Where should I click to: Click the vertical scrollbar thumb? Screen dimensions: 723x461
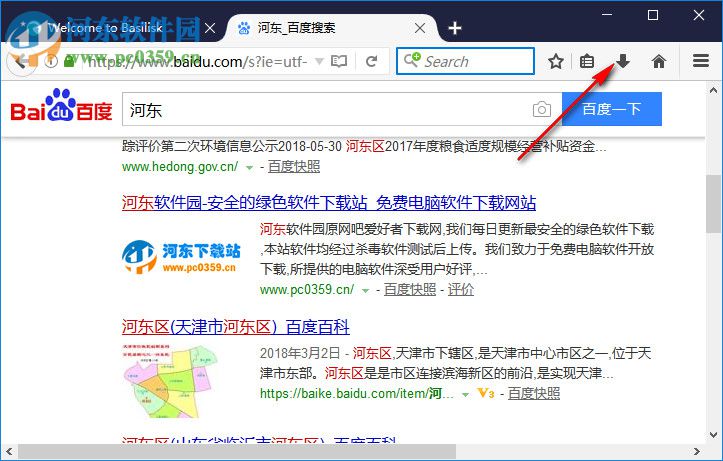(713, 204)
